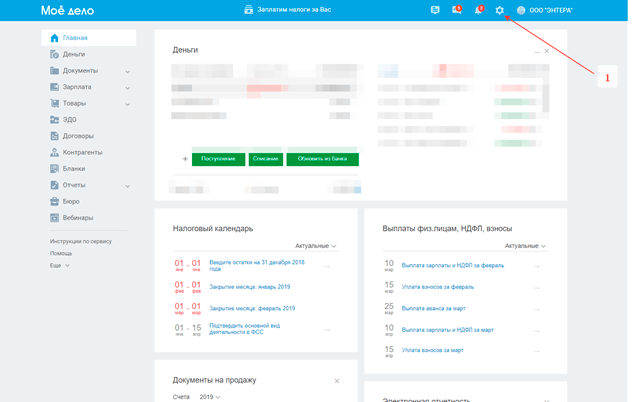Click Обновить из банка button
The width and height of the screenshot is (641, 402).
[322, 159]
